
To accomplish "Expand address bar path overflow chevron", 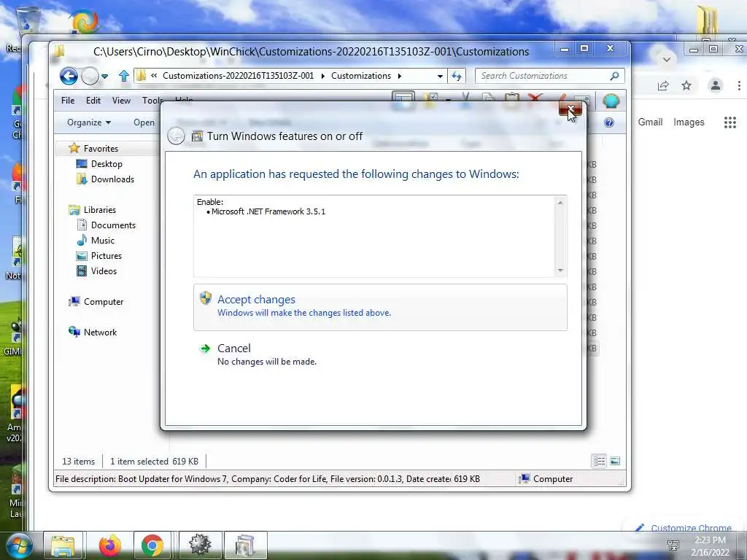I will (x=154, y=76).
